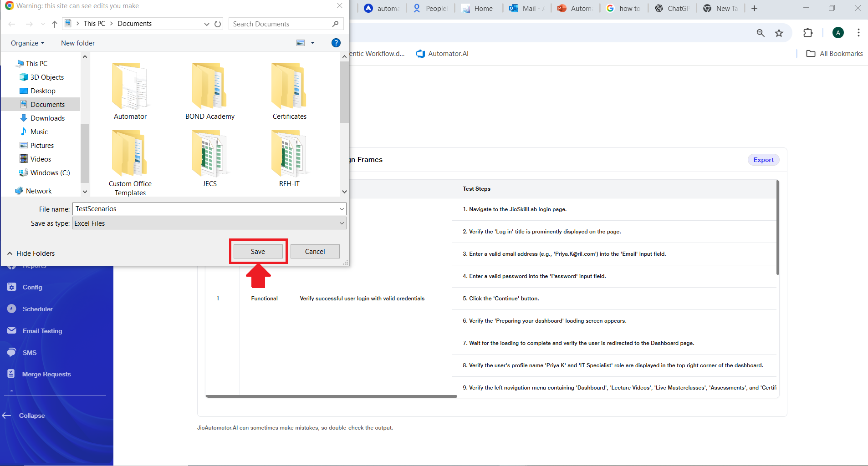
Task: Click the Save button in dialog
Action: pos(258,252)
